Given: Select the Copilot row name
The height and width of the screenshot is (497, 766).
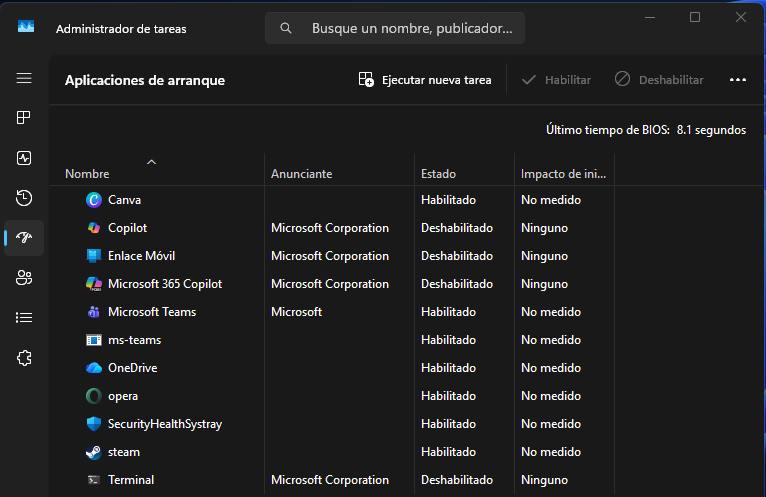Looking at the screenshot, I should pyautogui.click(x=127, y=228).
